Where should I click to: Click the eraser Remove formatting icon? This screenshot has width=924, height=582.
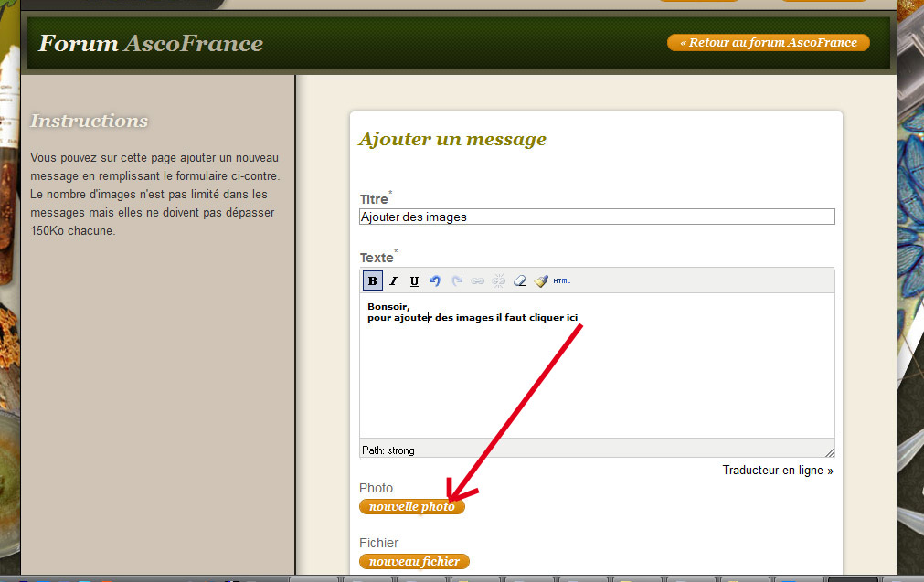point(520,281)
